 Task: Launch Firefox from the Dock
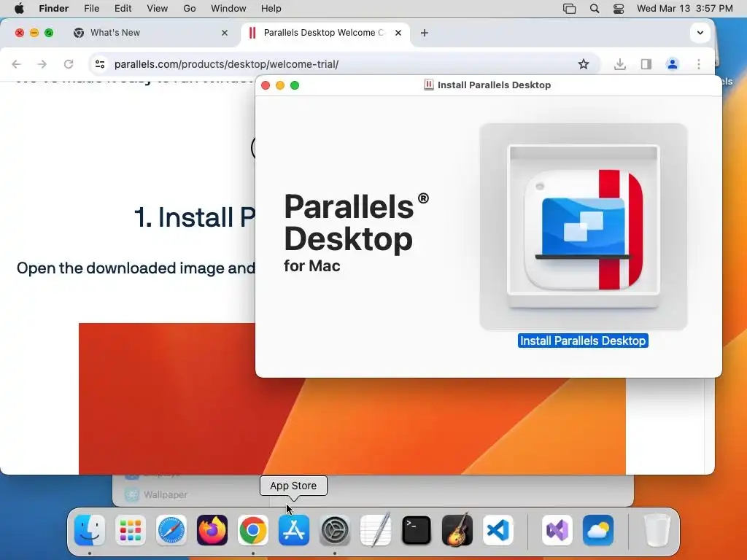[212, 530]
